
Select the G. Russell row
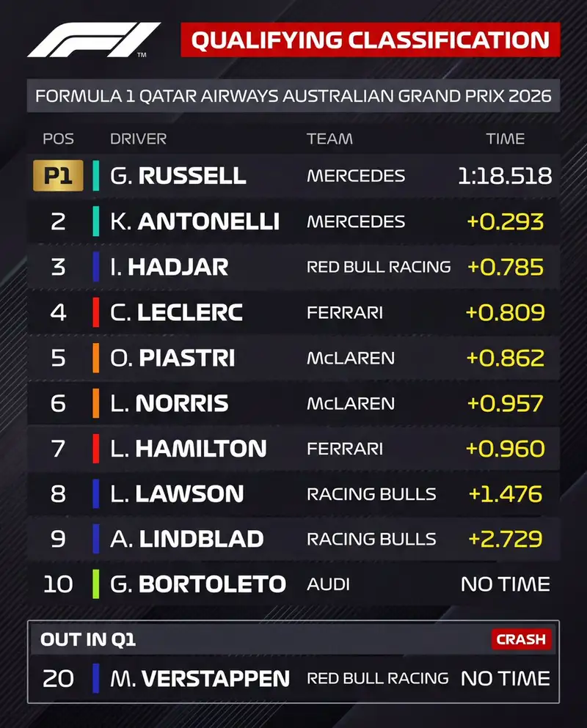[293, 175]
